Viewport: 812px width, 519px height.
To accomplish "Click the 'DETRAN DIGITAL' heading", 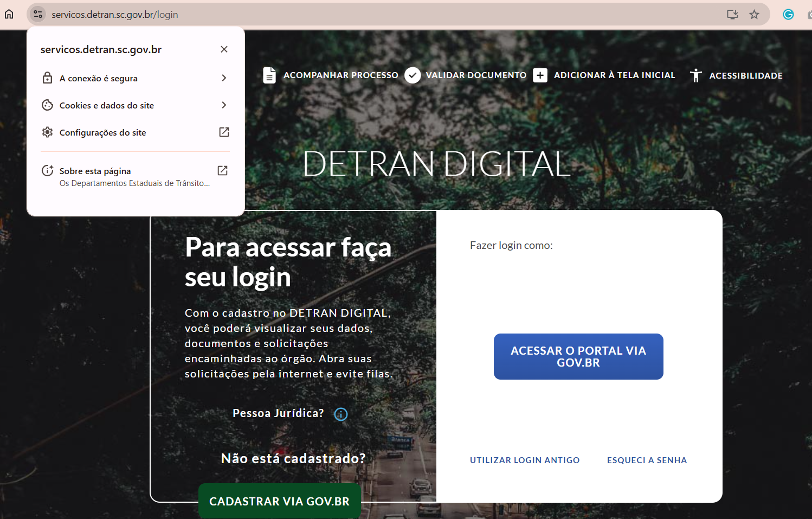I will point(436,164).
